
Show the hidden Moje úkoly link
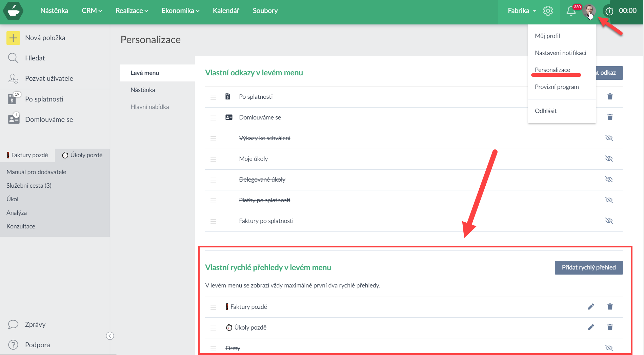coord(609,159)
